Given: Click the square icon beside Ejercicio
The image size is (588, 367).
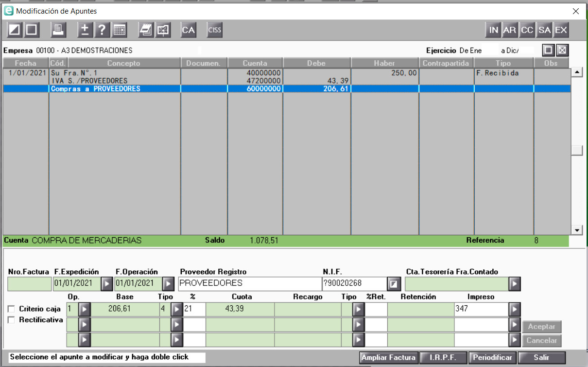Looking at the screenshot, I should [x=549, y=50].
